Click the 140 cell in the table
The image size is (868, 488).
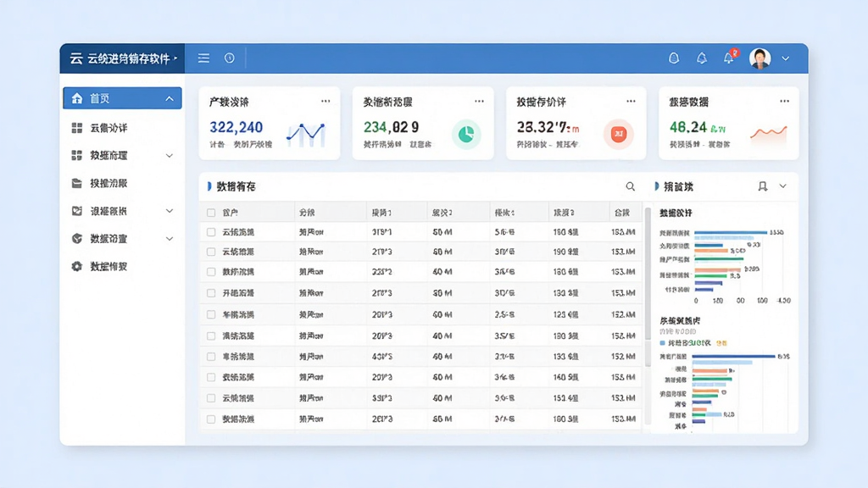pyautogui.click(x=565, y=377)
